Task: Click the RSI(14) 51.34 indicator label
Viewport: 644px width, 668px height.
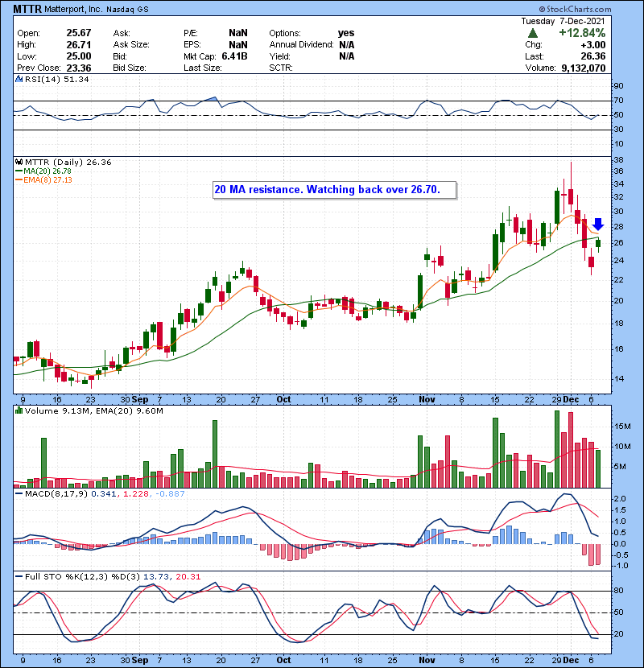Action: click(56, 79)
